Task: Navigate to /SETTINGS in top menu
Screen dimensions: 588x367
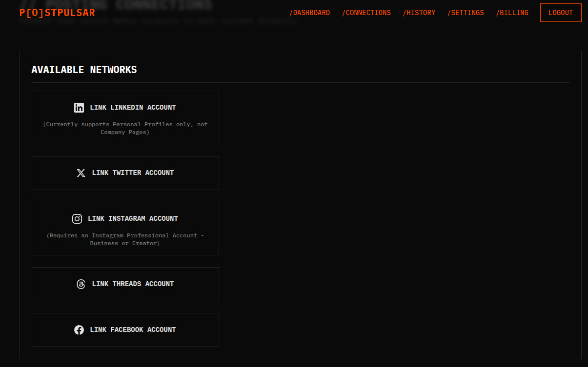Action: [x=466, y=13]
